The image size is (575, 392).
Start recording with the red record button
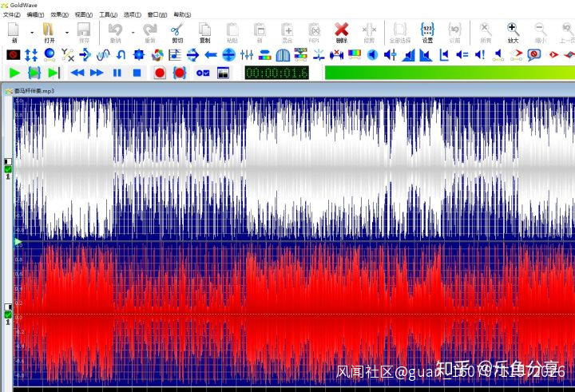pyautogui.click(x=160, y=73)
